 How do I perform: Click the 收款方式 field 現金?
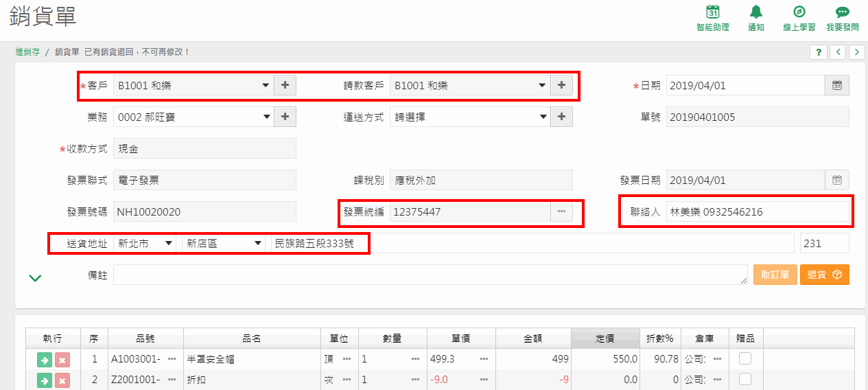204,149
